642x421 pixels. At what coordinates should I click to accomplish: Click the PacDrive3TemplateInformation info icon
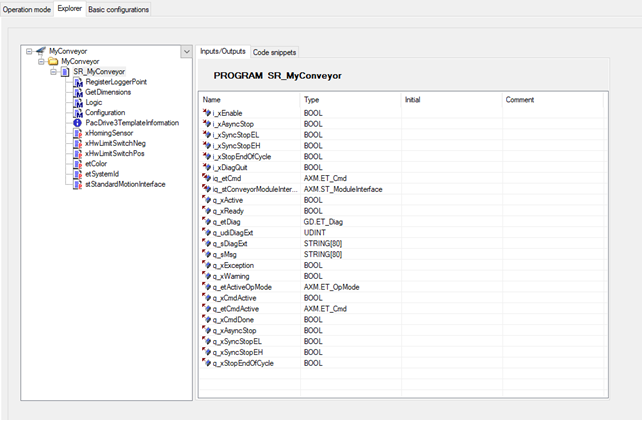[x=78, y=123]
